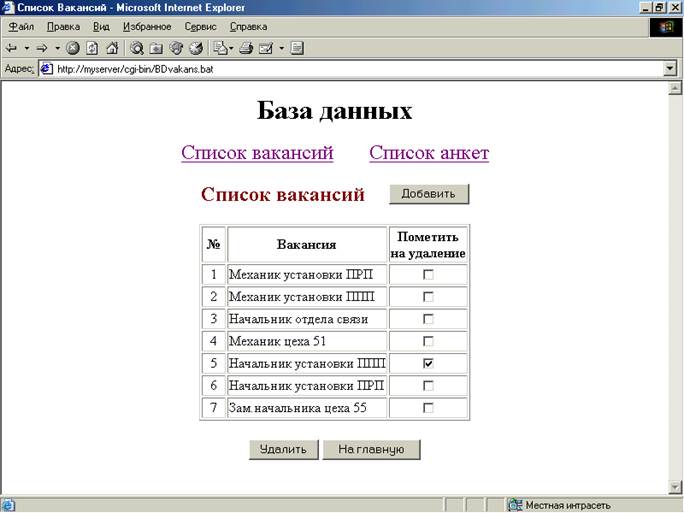This screenshot has height=513, width=684.
Task: Open the Справка menu
Action: click(x=248, y=27)
